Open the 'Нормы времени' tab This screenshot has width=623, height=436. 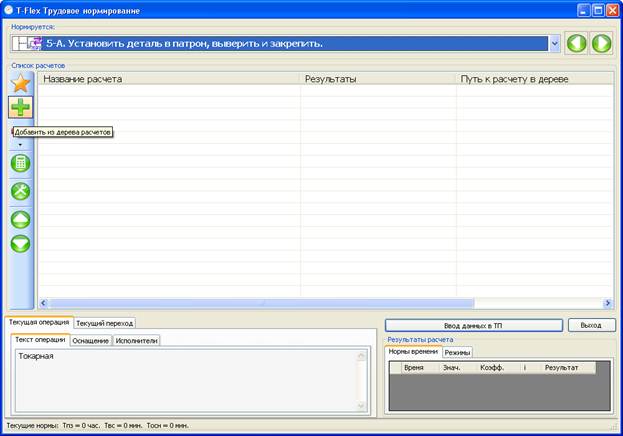413,351
